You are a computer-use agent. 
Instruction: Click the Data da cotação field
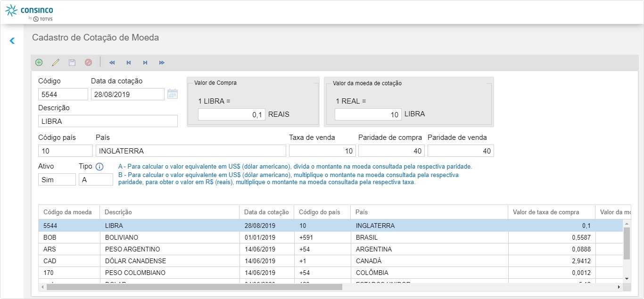[128, 94]
